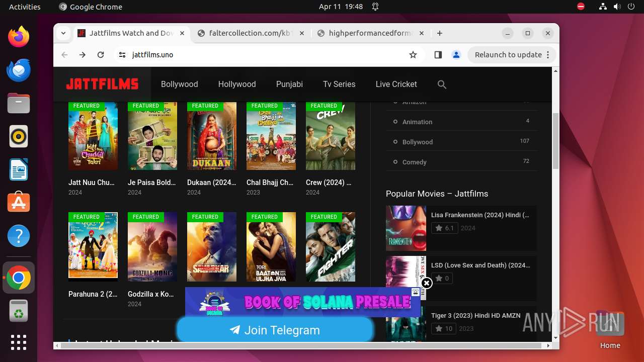Open the Comedy category link
This screenshot has width=644, height=362.
pyautogui.click(x=415, y=162)
